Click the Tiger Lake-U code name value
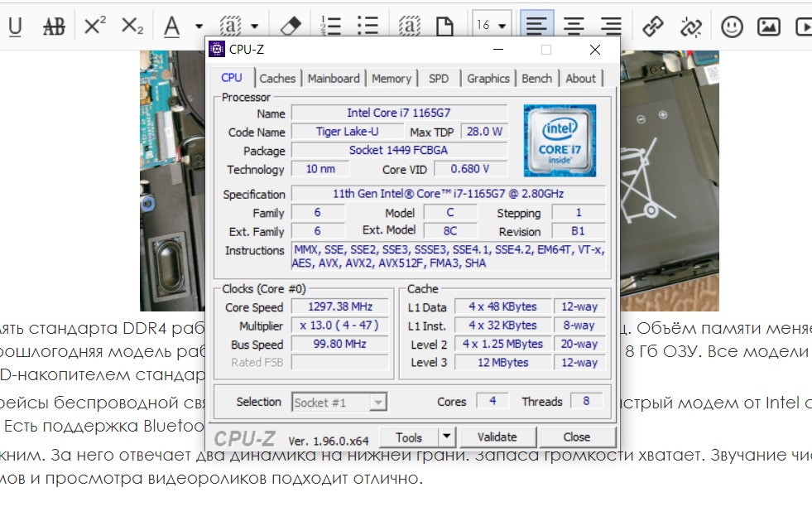Viewport: 812px width, 526px height. click(347, 132)
